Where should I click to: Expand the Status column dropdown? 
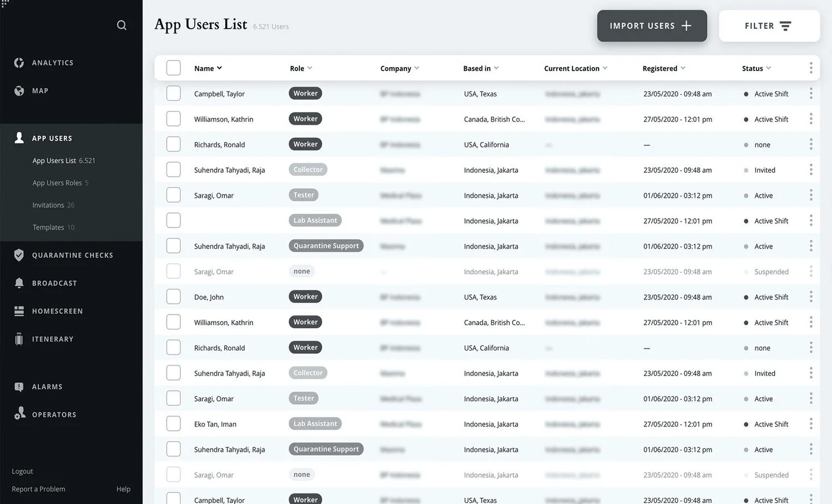pos(768,68)
